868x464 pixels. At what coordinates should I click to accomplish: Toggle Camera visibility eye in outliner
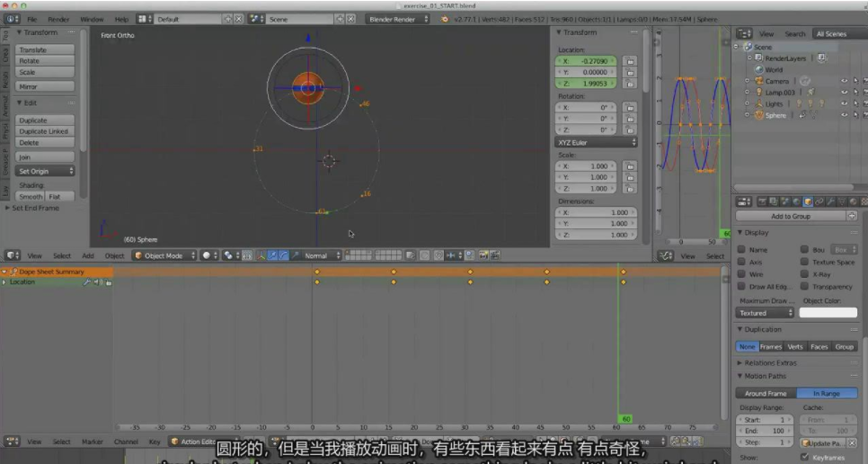pos(845,82)
